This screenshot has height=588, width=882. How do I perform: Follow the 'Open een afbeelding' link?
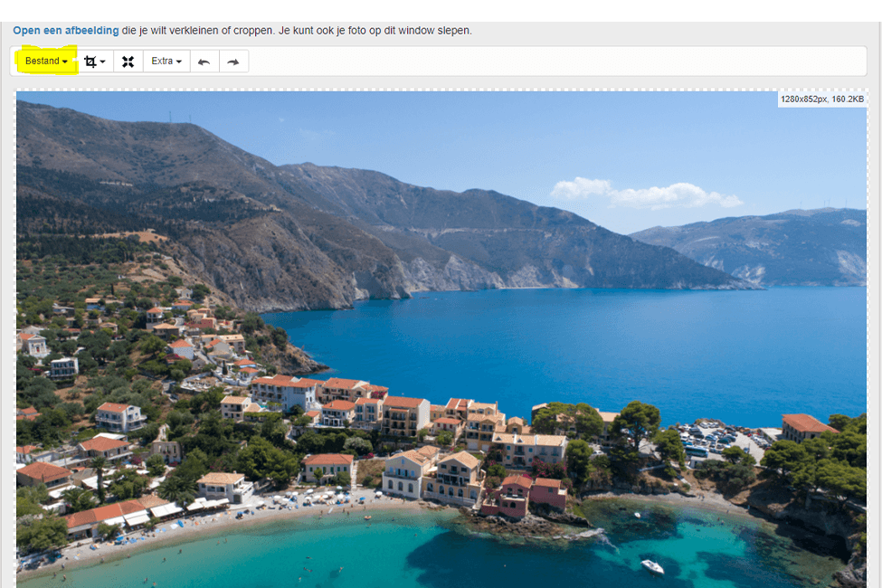click(65, 31)
